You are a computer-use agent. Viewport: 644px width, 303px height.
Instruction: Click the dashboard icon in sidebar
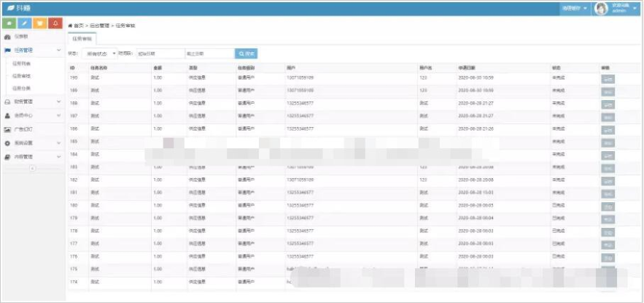7,37
